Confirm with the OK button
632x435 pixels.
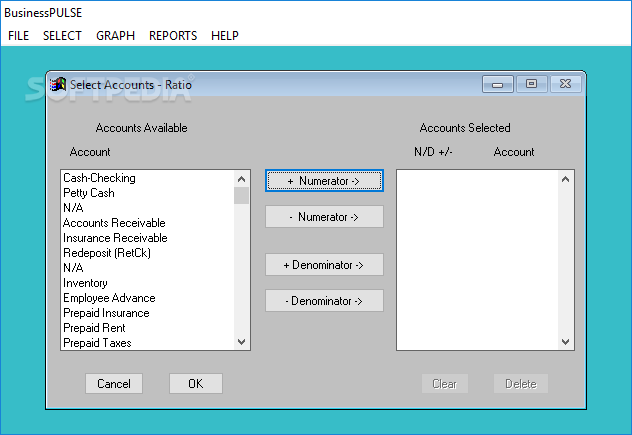195,383
